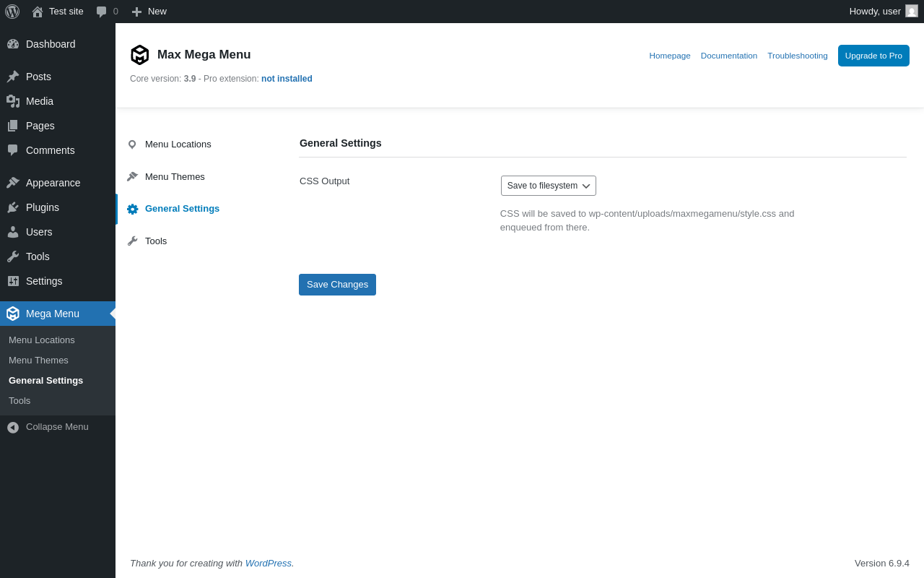Click the WordPress logo icon
The image size is (924, 578).
click(12, 12)
